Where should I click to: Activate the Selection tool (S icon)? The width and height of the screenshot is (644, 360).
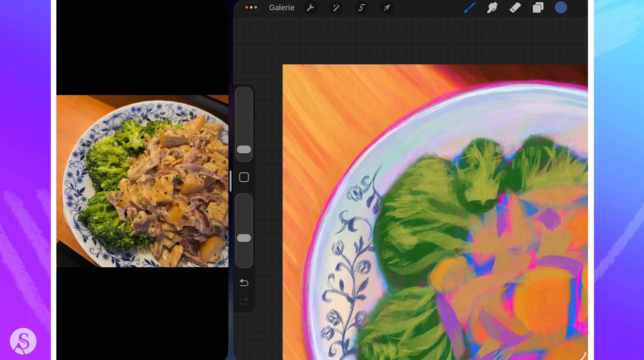[x=361, y=7]
